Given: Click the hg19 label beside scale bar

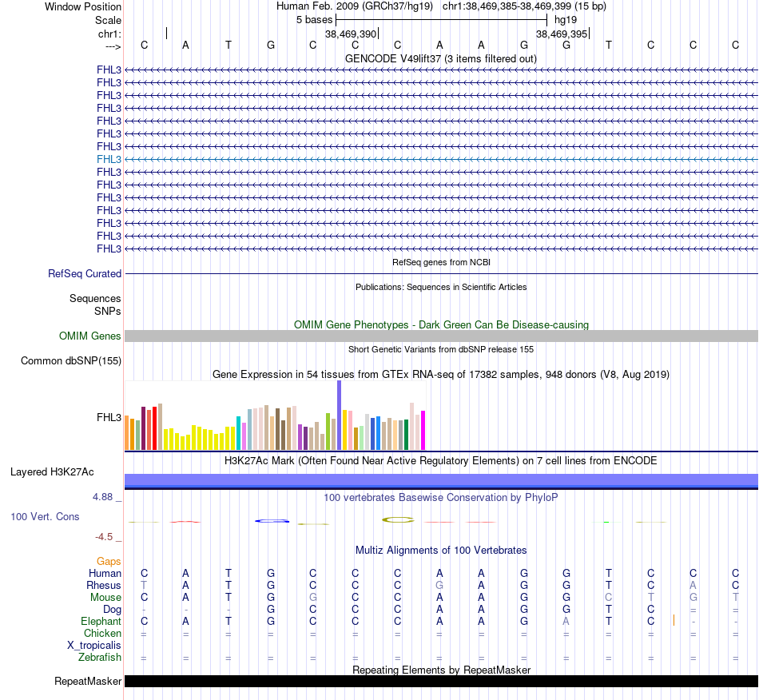Looking at the screenshot, I should [566, 20].
